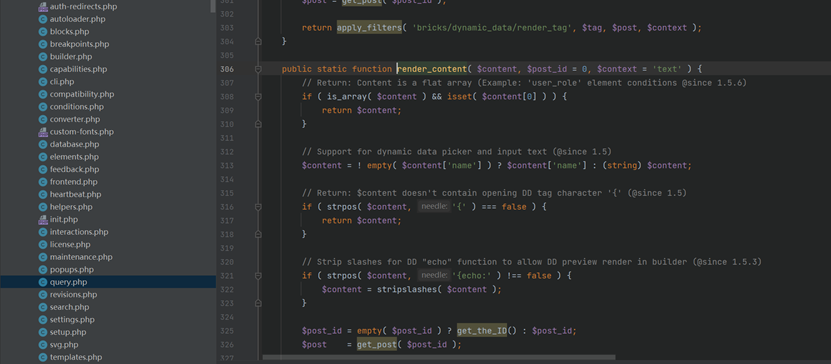The width and height of the screenshot is (831, 364).
Task: Fold the echo strpos if block at line 321
Action: click(258, 276)
